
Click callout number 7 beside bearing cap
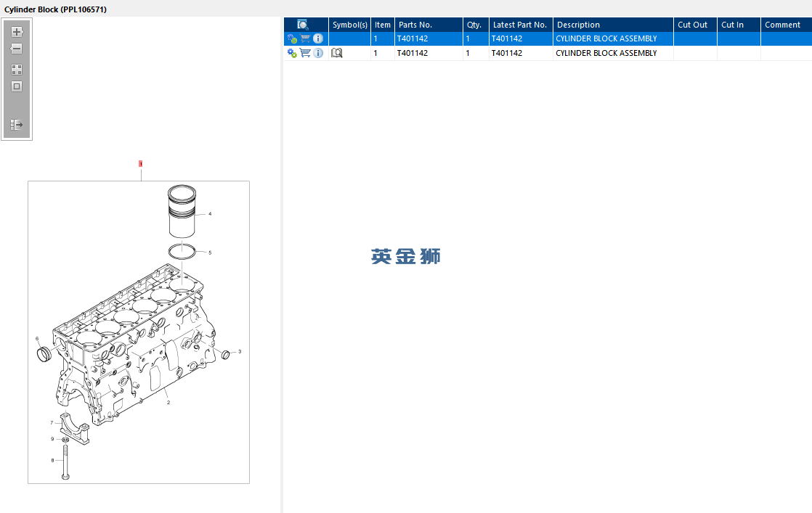click(52, 422)
